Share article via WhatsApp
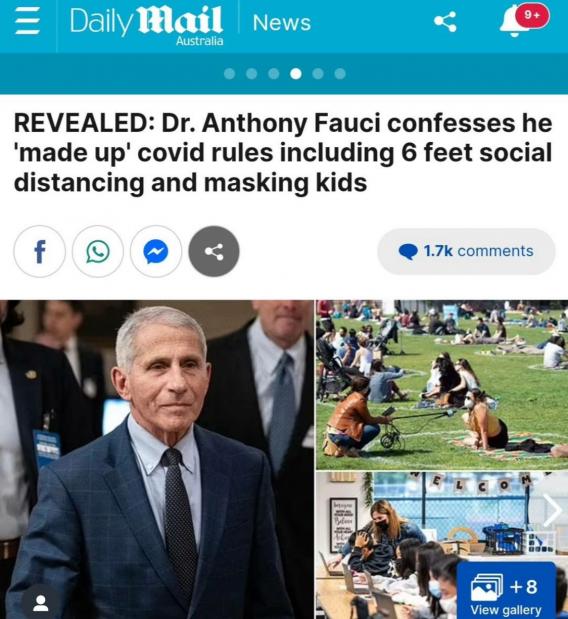 [98, 251]
